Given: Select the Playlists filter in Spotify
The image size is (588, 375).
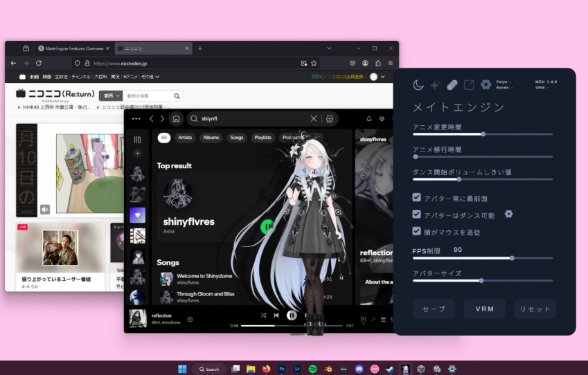Looking at the screenshot, I should (262, 138).
